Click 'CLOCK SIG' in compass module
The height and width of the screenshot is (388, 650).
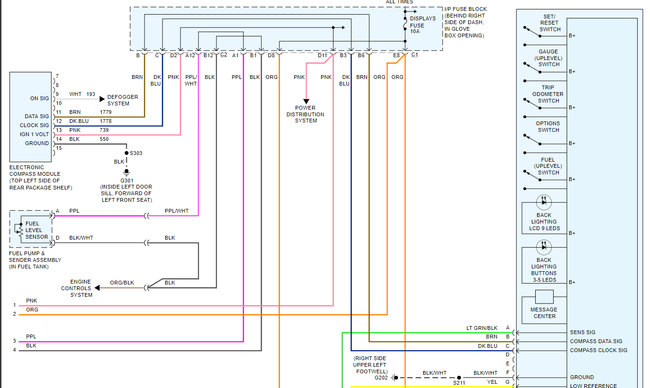pos(34,126)
